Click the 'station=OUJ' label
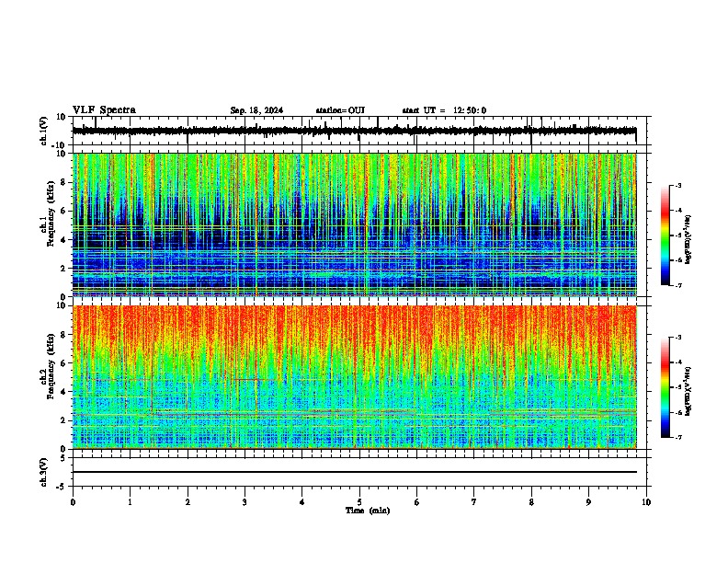Viewport: 728px width, 563px height. 340,110
